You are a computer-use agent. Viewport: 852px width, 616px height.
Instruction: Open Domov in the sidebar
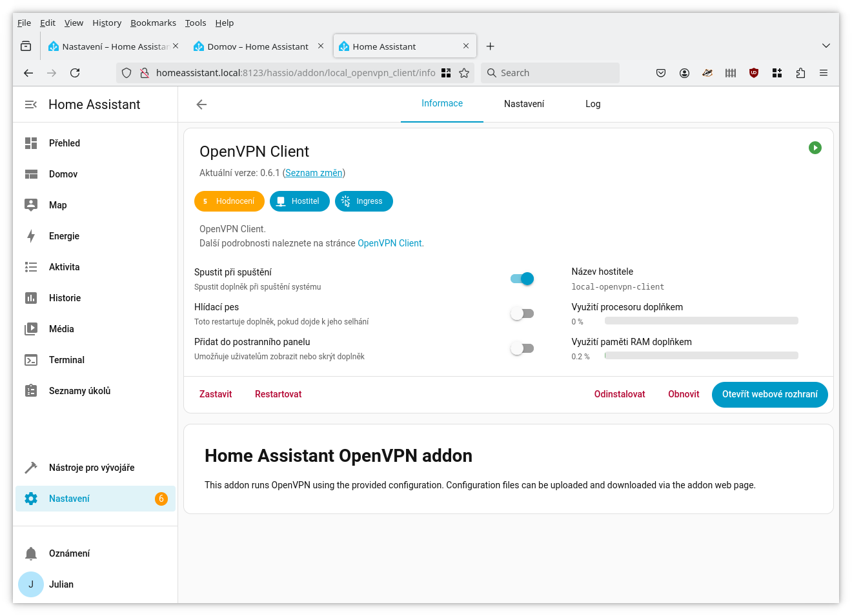(x=96, y=174)
